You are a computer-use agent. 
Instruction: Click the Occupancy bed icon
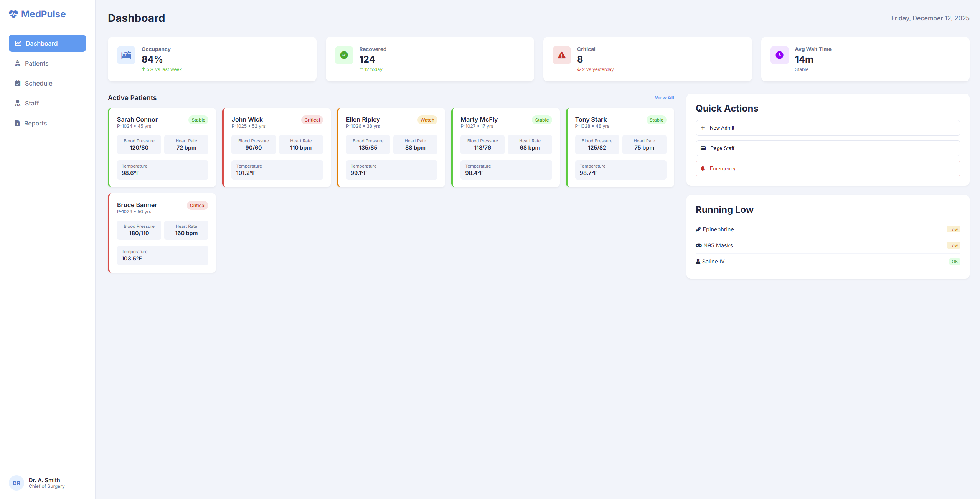(126, 55)
